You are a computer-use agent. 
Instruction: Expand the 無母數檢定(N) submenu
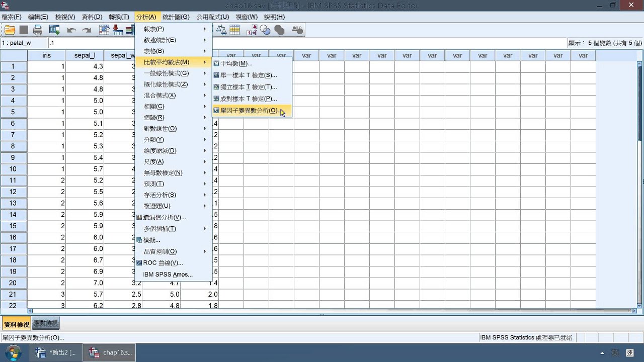pyautogui.click(x=174, y=173)
